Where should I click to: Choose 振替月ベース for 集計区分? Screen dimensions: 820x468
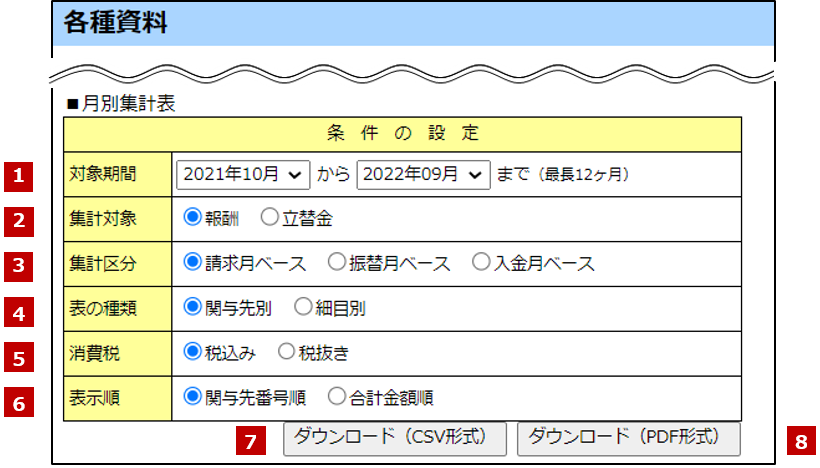click(337, 263)
